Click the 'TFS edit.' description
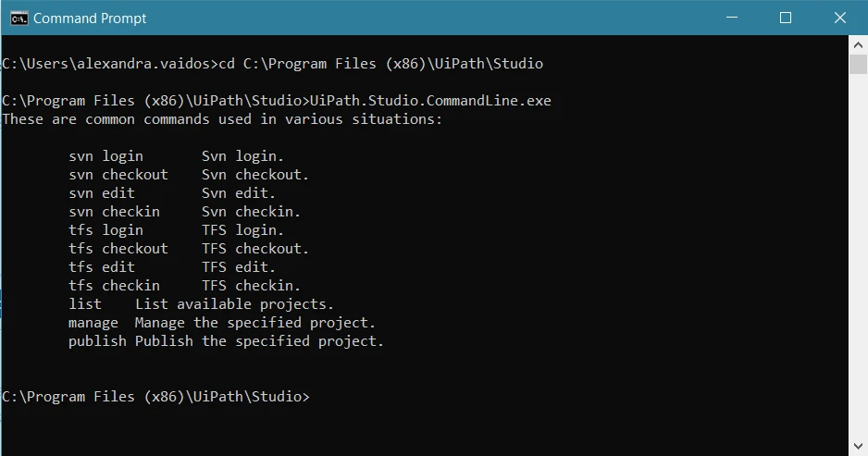The image size is (868, 456). (x=239, y=266)
